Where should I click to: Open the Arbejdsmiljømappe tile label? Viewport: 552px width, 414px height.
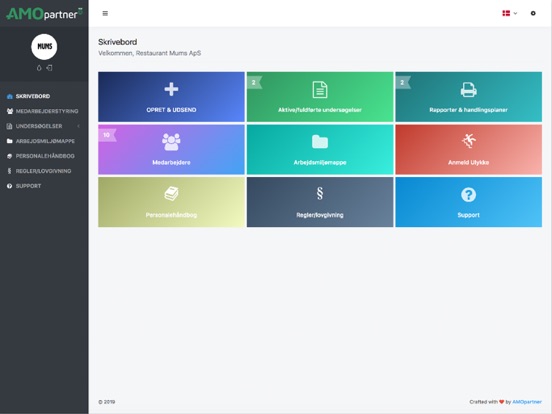tap(320, 162)
